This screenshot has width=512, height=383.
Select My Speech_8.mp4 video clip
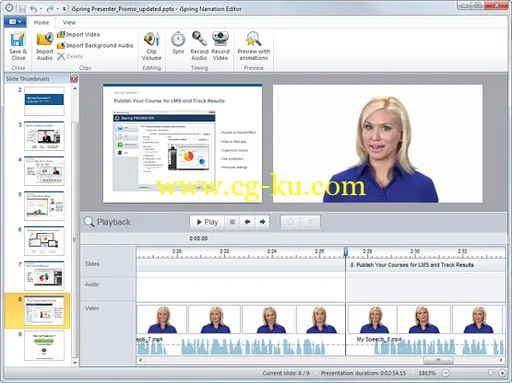(426, 329)
